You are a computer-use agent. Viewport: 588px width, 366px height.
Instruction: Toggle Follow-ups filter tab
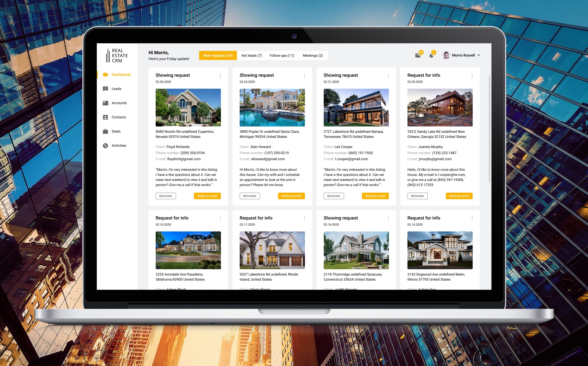pyautogui.click(x=281, y=55)
